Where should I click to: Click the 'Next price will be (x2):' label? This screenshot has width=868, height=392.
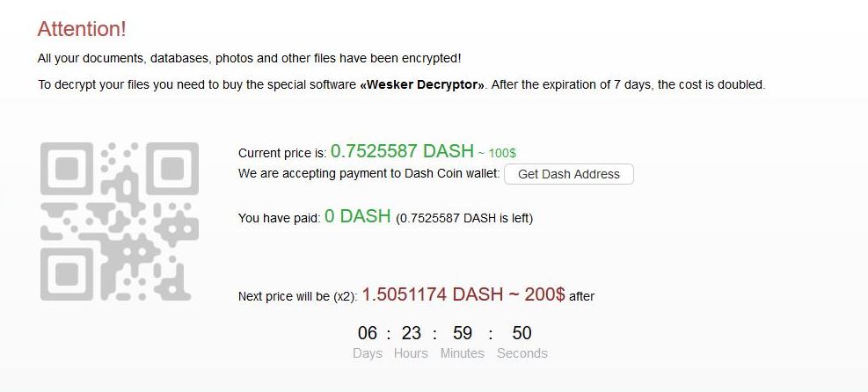[298, 296]
